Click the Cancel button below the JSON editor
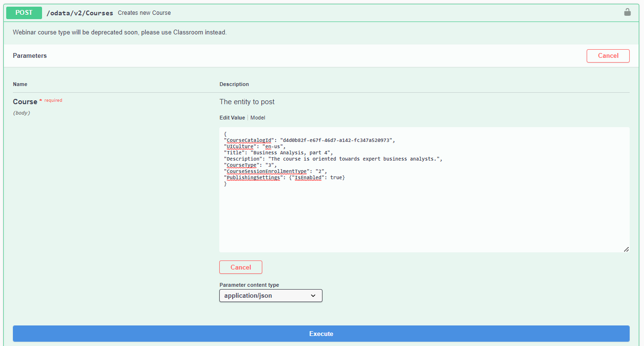Image resolution: width=644 pixels, height=346 pixels. click(241, 267)
